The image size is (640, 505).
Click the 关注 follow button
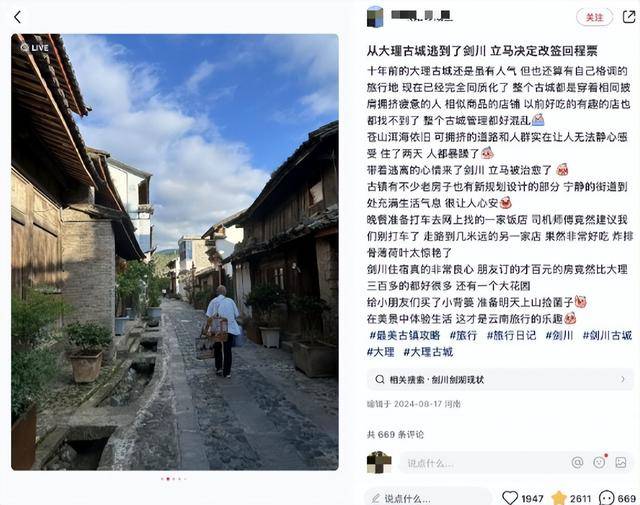coord(594,17)
